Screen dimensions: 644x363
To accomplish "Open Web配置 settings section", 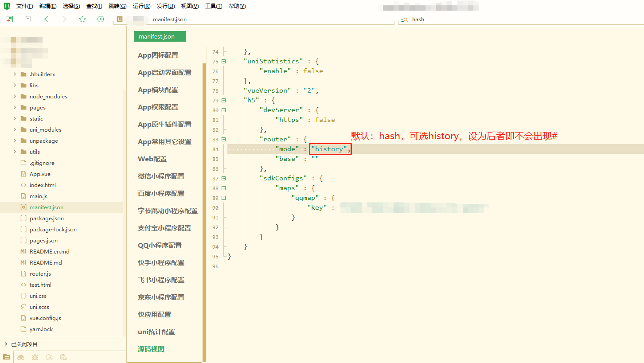I will click(x=152, y=159).
